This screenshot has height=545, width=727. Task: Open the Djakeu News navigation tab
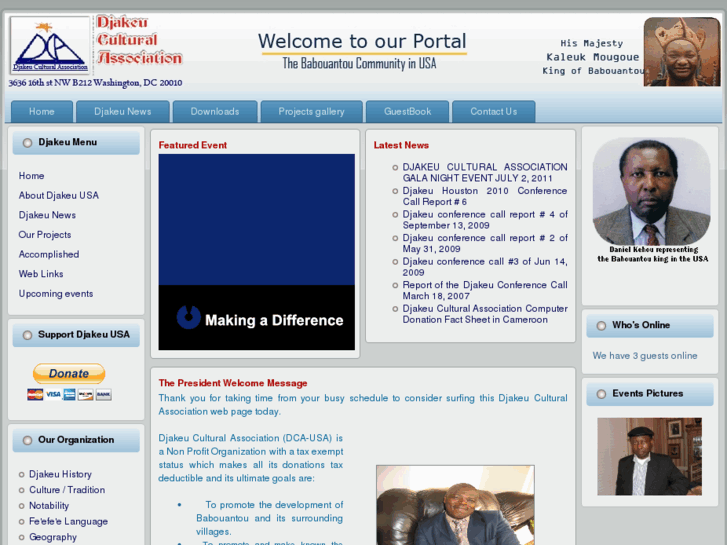pos(123,112)
